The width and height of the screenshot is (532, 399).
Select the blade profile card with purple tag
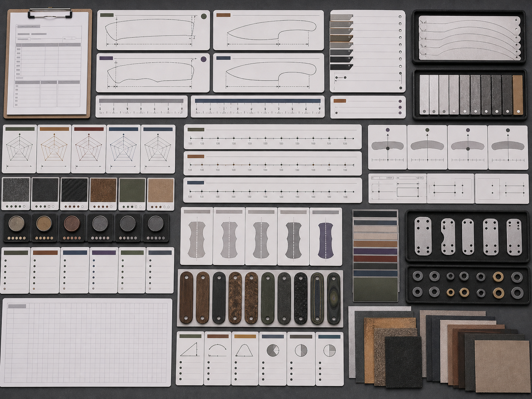(x=153, y=73)
